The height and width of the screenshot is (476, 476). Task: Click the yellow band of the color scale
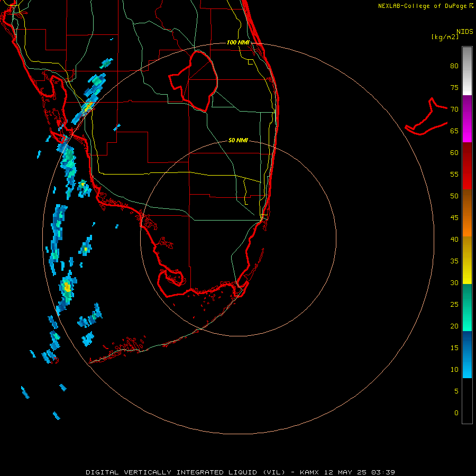[467, 260]
